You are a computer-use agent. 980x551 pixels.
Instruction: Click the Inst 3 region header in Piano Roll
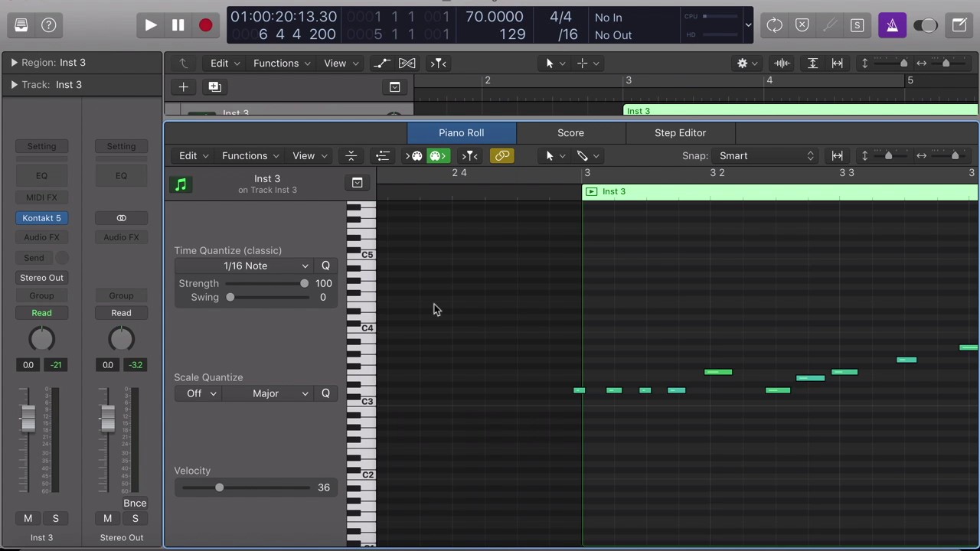(780, 192)
